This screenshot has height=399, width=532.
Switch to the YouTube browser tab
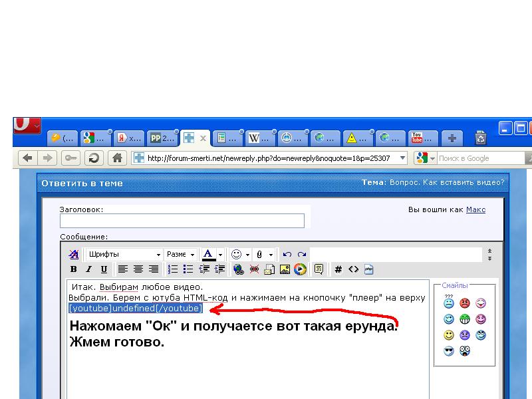(x=423, y=138)
